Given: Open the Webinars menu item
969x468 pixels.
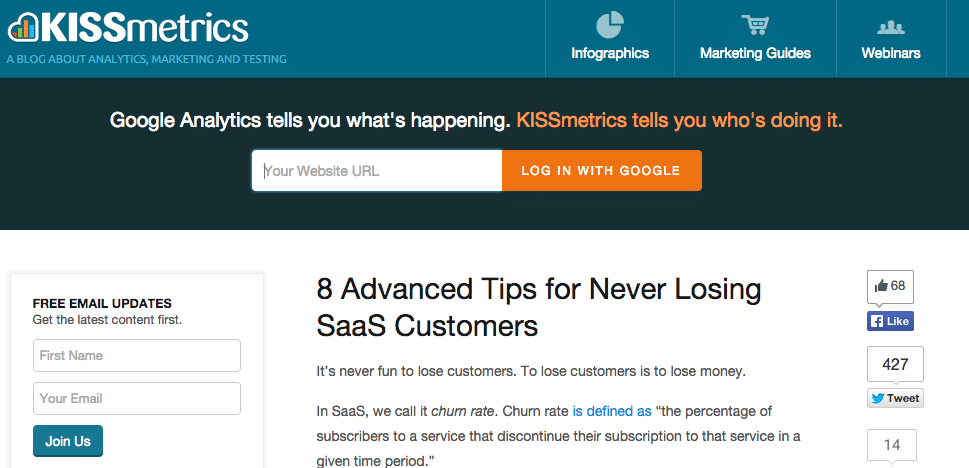Looking at the screenshot, I should 891,53.
